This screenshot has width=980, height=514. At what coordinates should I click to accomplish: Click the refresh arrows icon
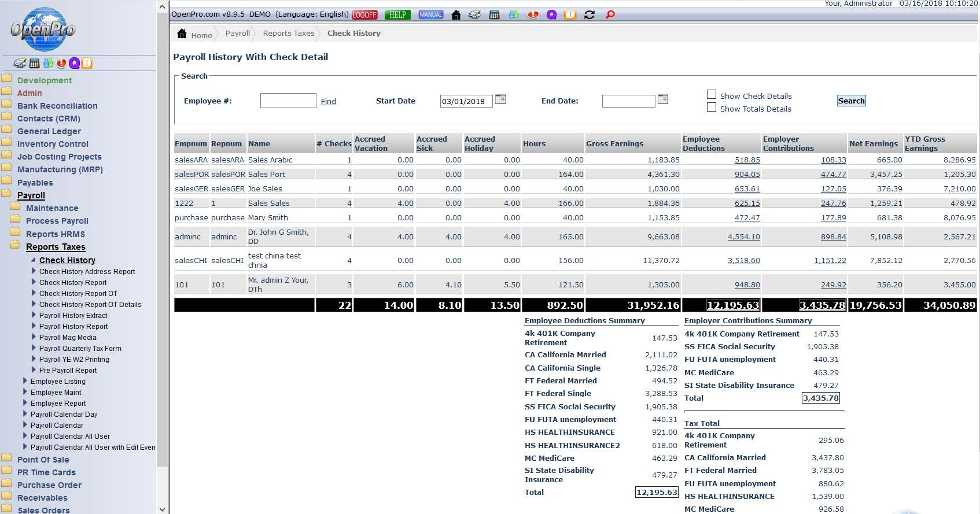(590, 15)
